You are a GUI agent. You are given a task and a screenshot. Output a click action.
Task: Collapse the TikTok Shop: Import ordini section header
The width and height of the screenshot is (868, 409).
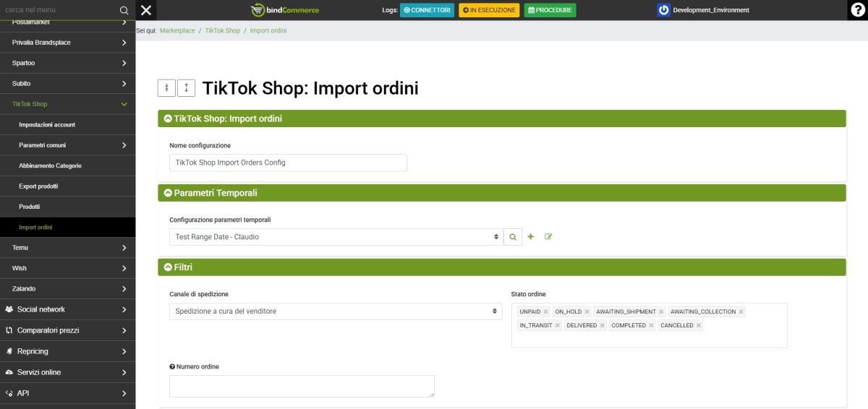[502, 119]
